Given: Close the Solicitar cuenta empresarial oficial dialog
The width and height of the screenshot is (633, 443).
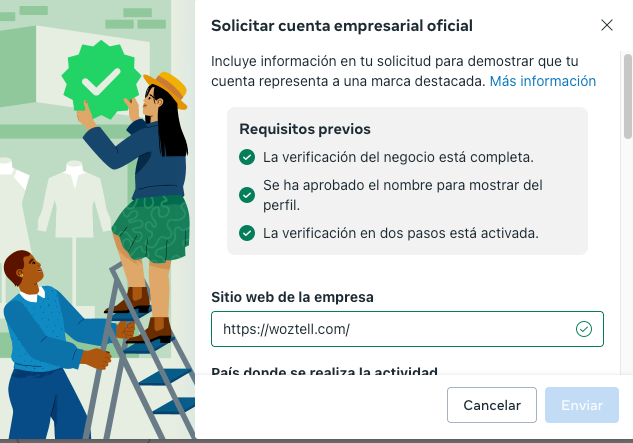Looking at the screenshot, I should tap(607, 25).
